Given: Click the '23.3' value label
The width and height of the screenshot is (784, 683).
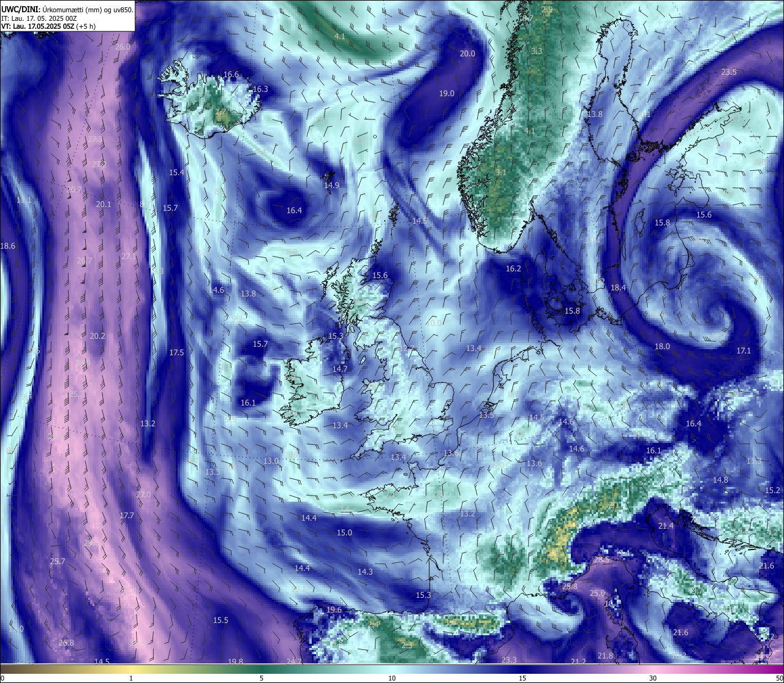Looking at the screenshot, I should [509, 660].
